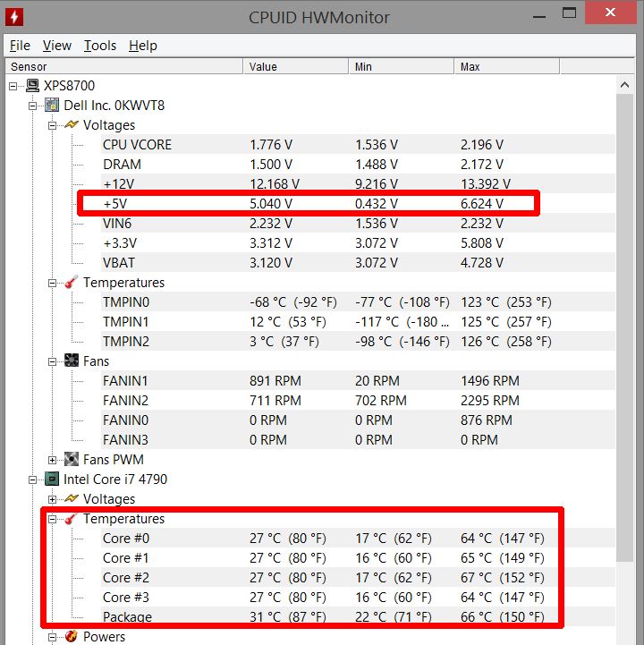
Task: Click the 0.432 V min of +5V
Action: [377, 204]
